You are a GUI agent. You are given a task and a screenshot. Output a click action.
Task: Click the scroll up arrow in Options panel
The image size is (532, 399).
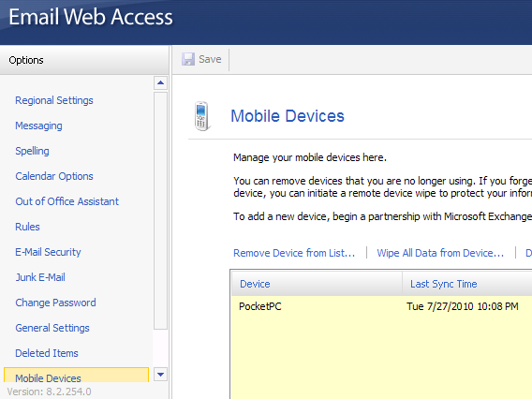tap(160, 82)
